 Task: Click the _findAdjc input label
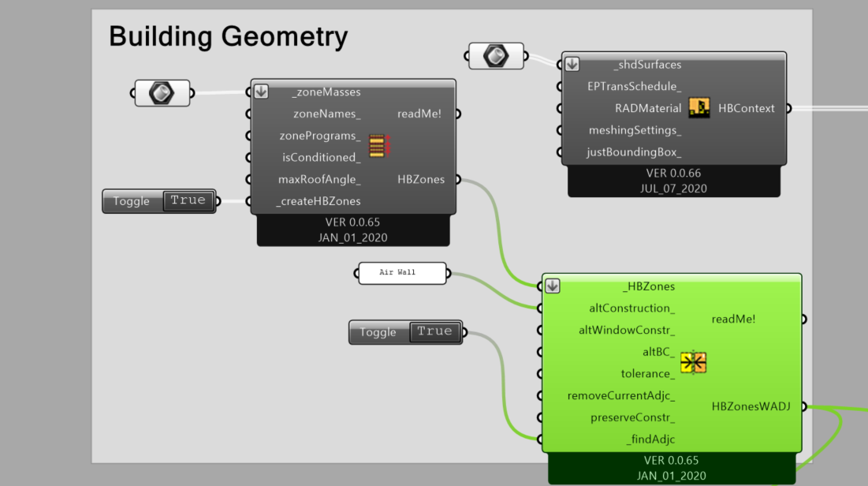pos(650,439)
